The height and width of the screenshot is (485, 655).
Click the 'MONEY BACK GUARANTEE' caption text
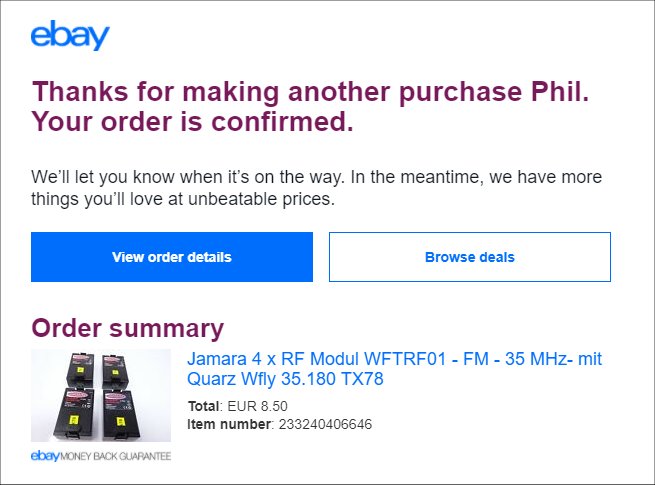coord(118,456)
